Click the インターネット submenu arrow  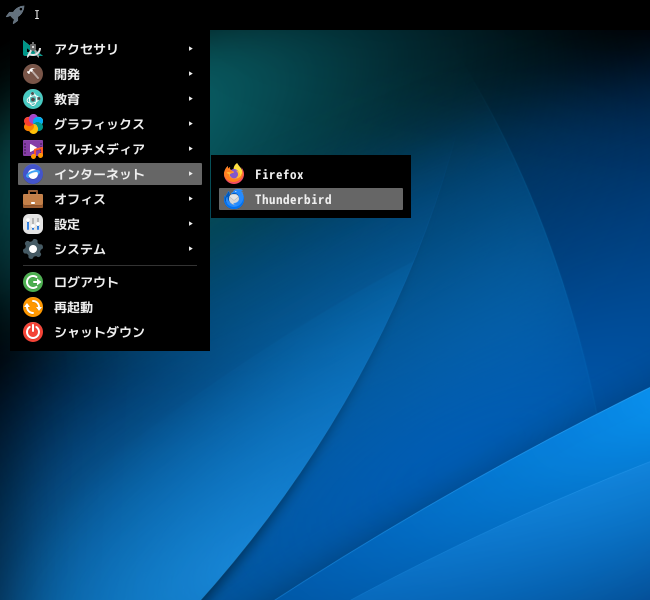coord(190,174)
